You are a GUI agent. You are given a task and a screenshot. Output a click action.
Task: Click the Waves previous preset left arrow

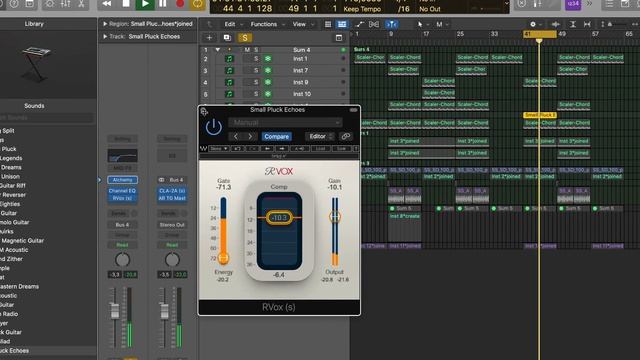[x=267, y=149]
